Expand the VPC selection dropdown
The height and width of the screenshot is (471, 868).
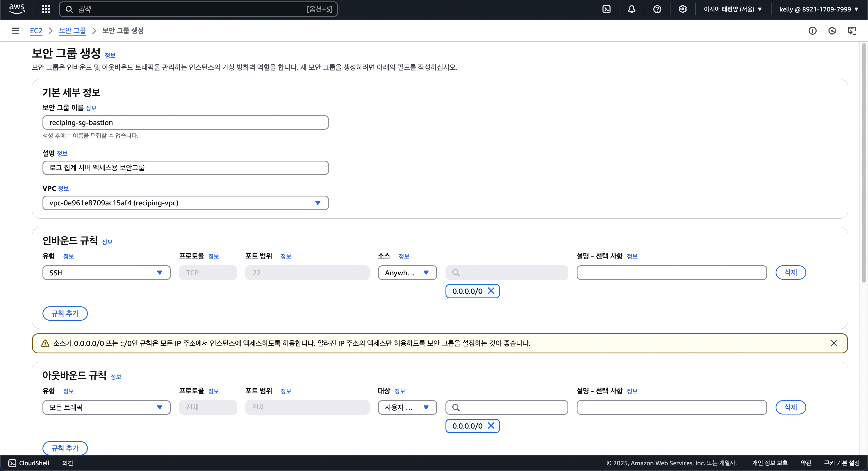click(x=185, y=203)
